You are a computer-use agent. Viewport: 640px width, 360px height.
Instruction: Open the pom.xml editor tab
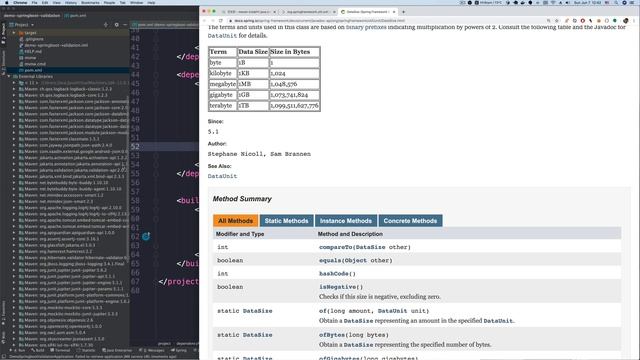(164, 25)
